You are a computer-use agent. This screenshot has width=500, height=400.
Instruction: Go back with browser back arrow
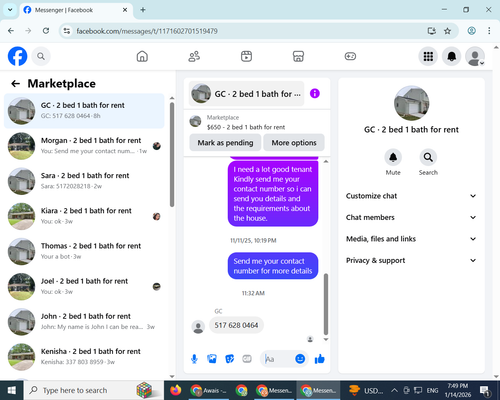click(x=11, y=31)
